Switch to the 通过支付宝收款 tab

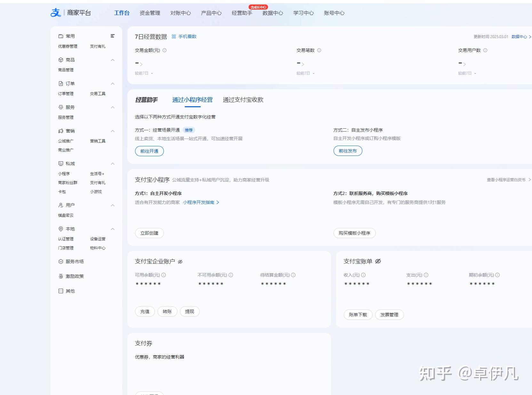click(x=243, y=100)
